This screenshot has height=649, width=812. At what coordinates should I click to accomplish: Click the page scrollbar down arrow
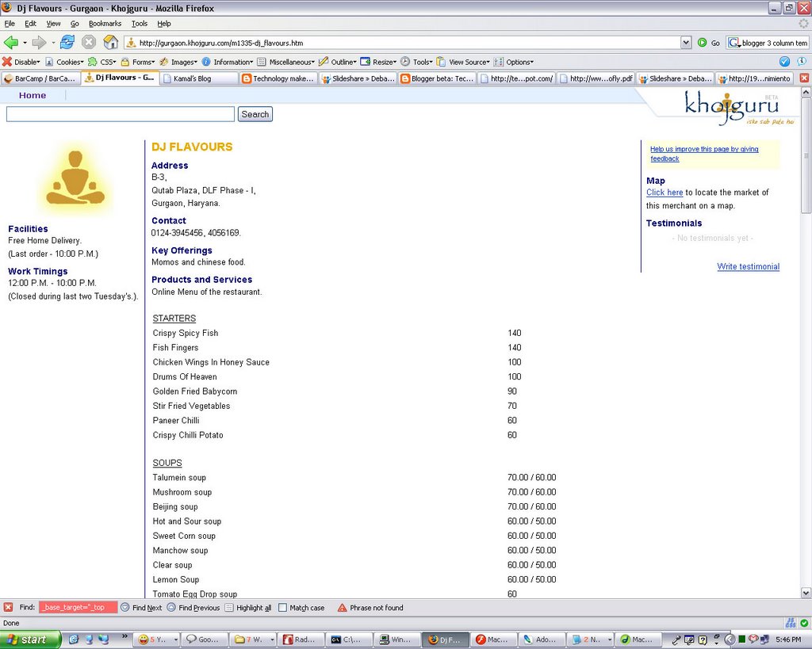(806, 593)
